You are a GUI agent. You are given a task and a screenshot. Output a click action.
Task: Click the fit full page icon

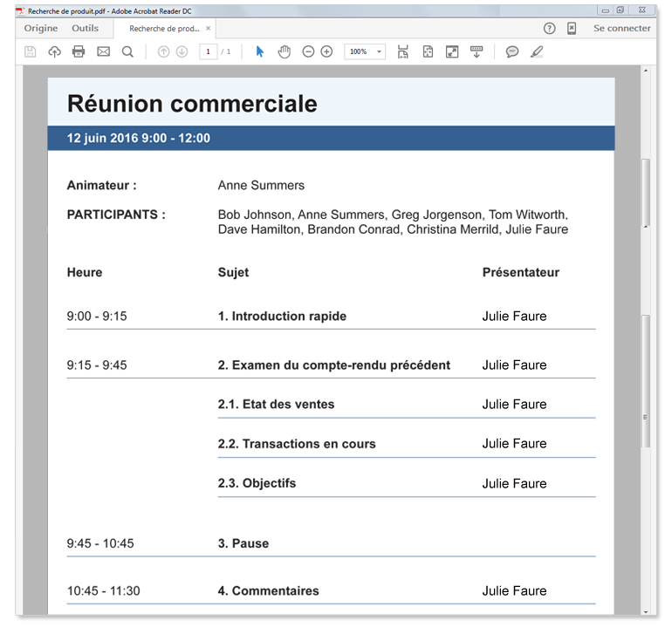[428, 51]
